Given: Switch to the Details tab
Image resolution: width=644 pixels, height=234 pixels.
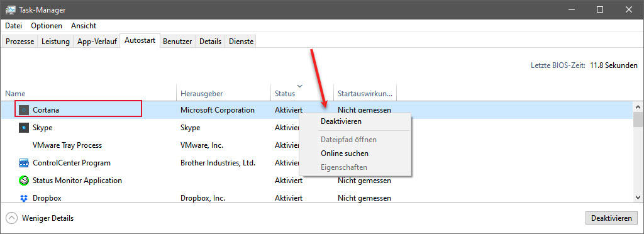Looking at the screenshot, I should [210, 42].
